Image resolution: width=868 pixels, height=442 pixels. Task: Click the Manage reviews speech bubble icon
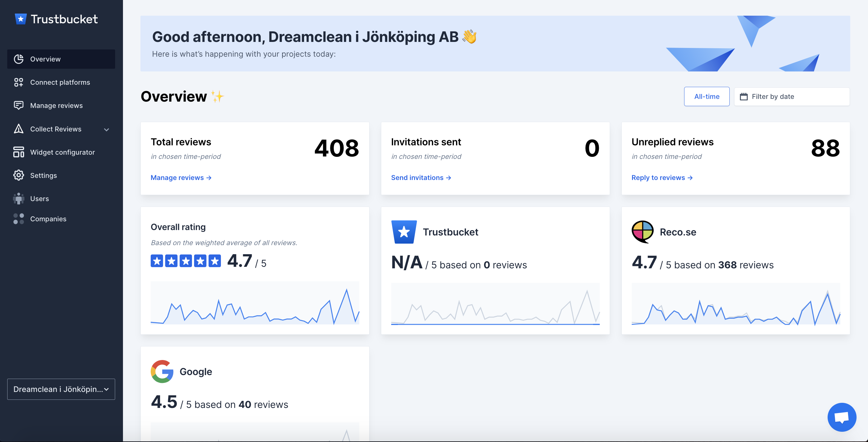tap(18, 106)
